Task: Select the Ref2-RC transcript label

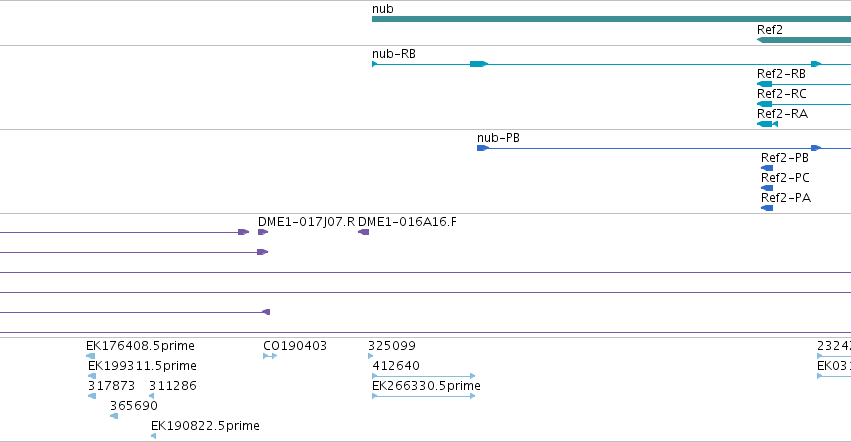Action: (782, 94)
